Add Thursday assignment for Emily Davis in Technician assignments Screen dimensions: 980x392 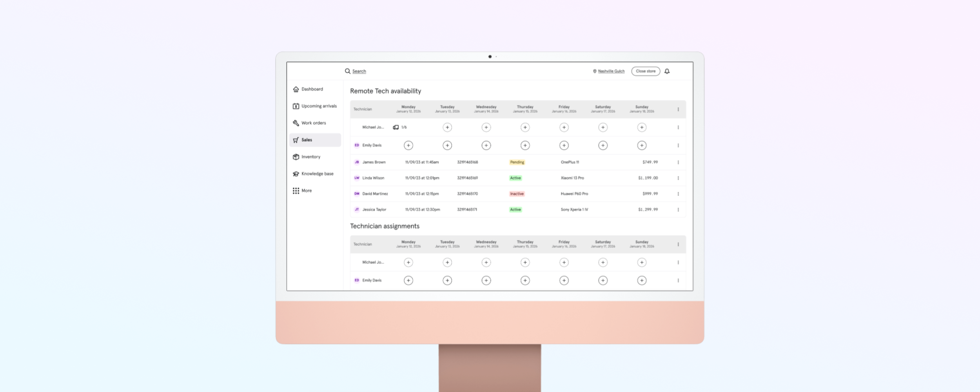[525, 280]
